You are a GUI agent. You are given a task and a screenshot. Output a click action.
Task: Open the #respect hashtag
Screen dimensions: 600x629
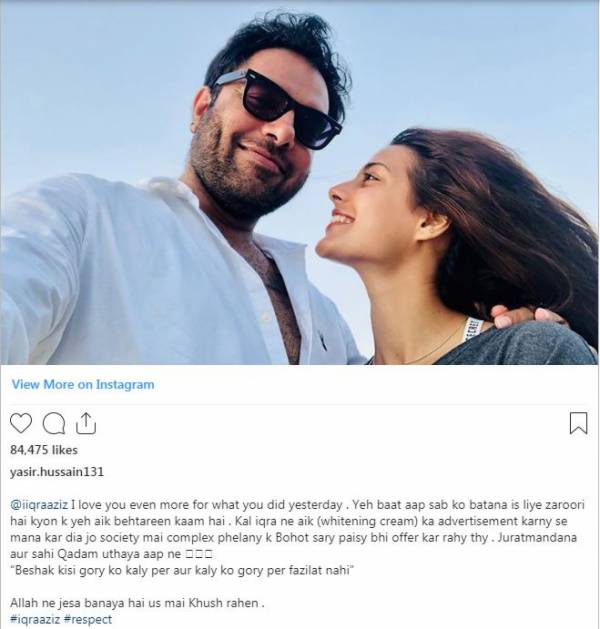(88, 619)
